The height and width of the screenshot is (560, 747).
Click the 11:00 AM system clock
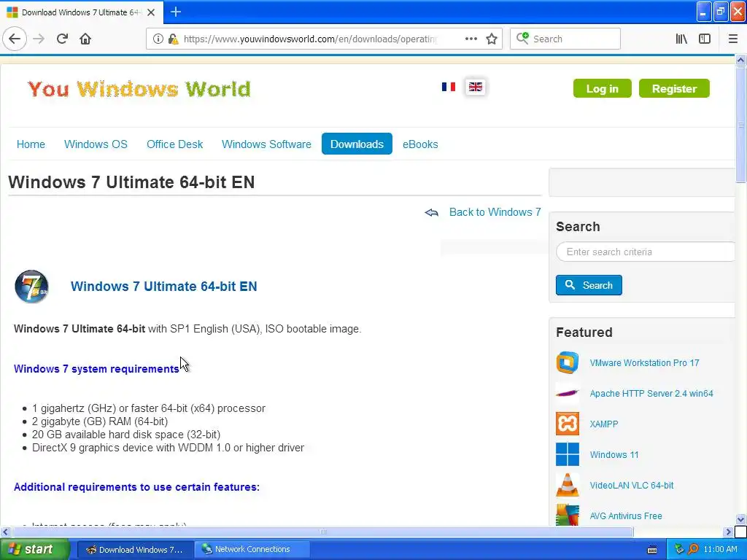click(720, 549)
